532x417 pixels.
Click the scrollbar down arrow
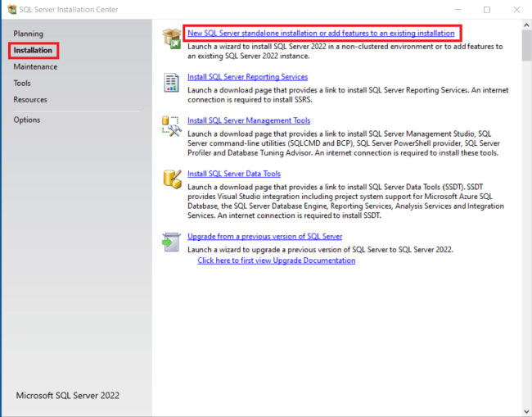pos(526,412)
